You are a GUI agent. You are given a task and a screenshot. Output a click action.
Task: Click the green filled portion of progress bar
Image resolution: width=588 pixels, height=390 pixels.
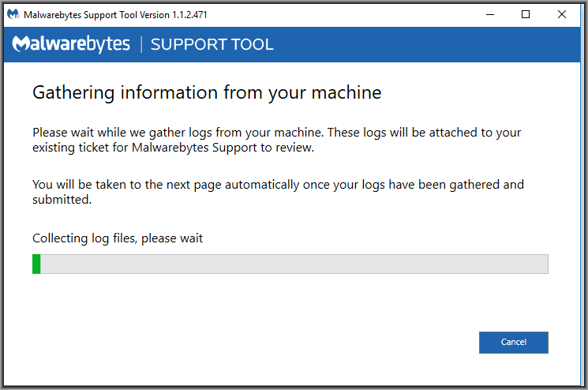coord(36,264)
